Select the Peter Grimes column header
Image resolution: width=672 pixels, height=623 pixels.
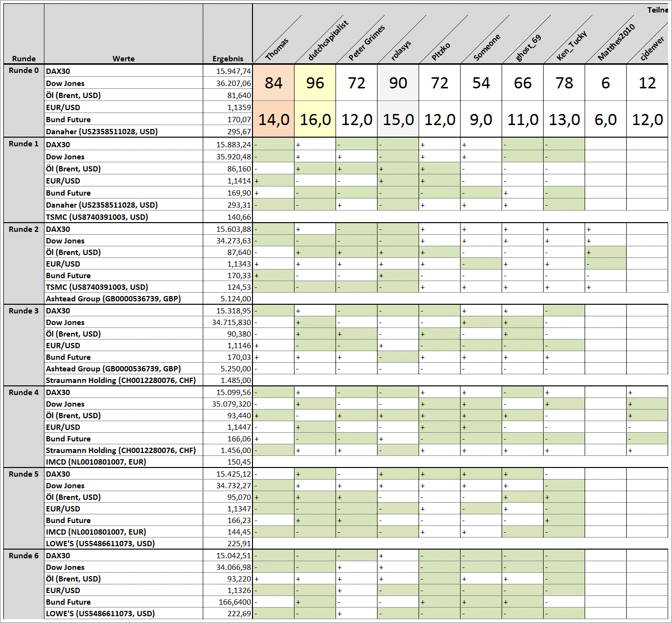pyautogui.click(x=366, y=42)
